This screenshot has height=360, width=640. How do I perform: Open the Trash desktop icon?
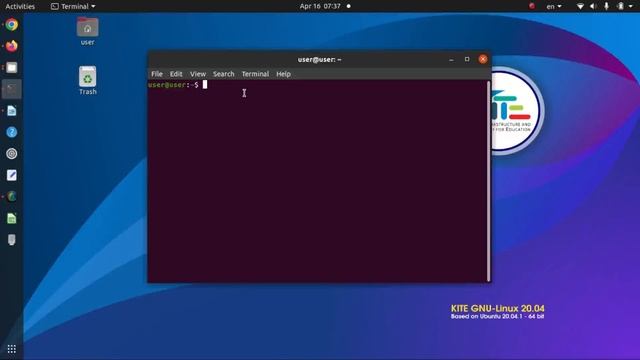pos(87,80)
